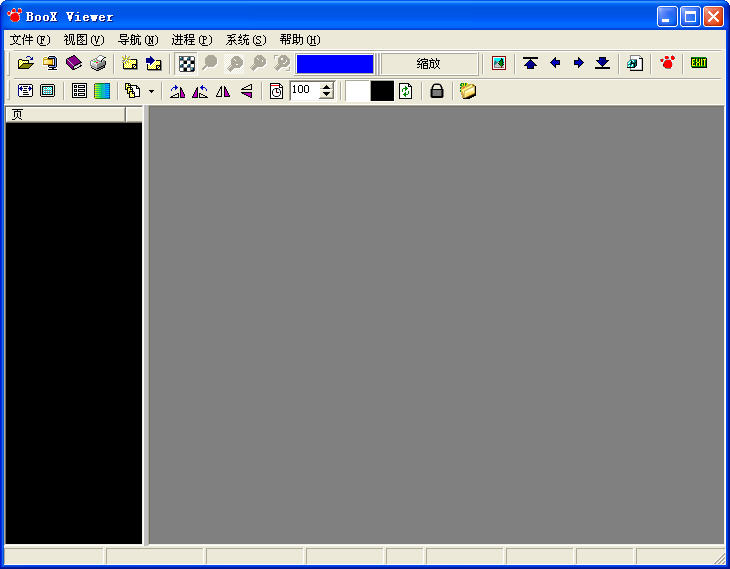Click the black page list panel
Screen dimensions: 730x569
click(x=74, y=333)
